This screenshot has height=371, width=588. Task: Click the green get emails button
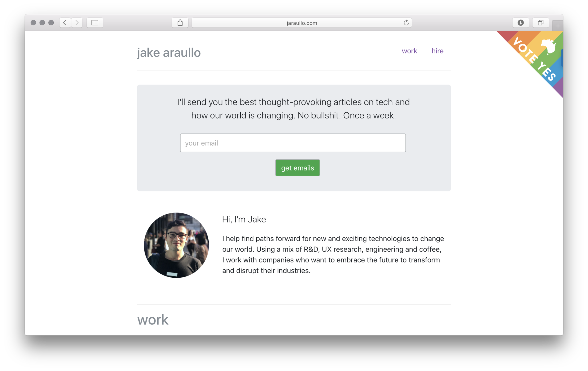[298, 168]
